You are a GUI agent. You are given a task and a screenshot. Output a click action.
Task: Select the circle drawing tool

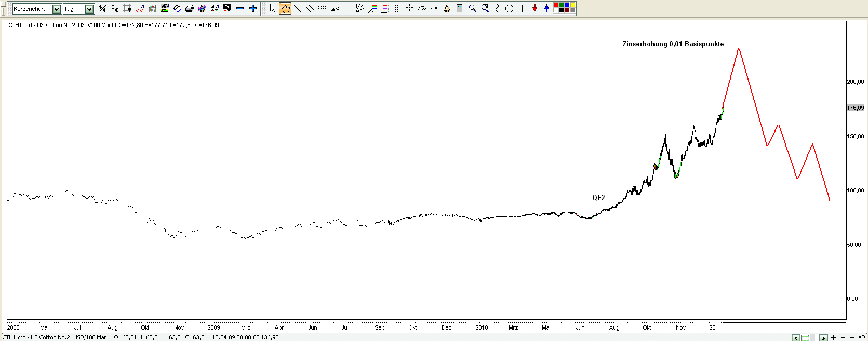point(510,9)
